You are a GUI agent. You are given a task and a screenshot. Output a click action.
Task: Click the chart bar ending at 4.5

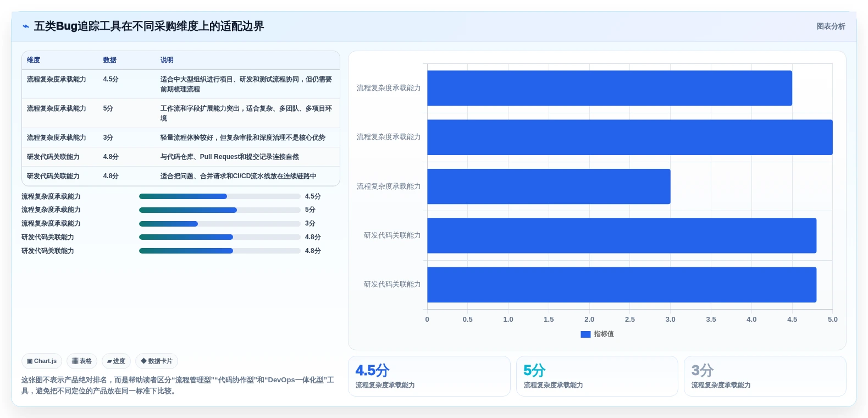coord(609,88)
